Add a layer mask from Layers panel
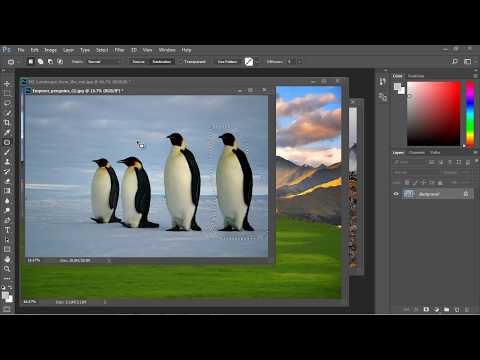Screen dimensions: 480x360 (426, 309)
